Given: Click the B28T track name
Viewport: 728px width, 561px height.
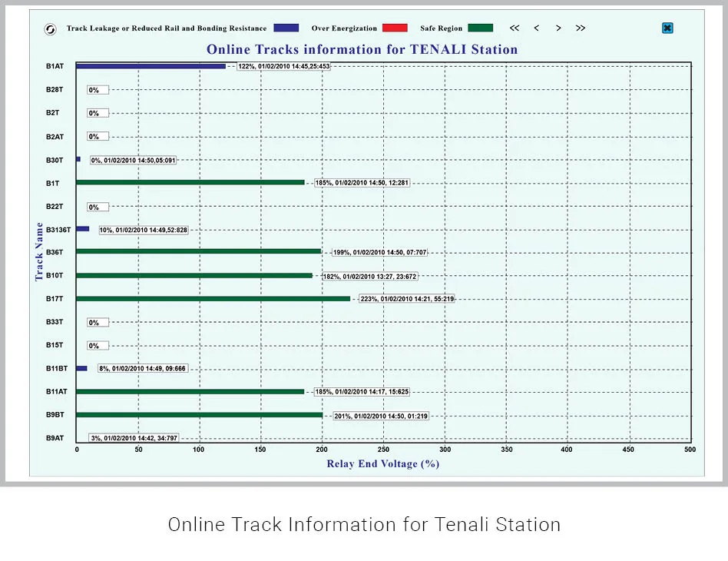Looking at the screenshot, I should pos(55,89).
